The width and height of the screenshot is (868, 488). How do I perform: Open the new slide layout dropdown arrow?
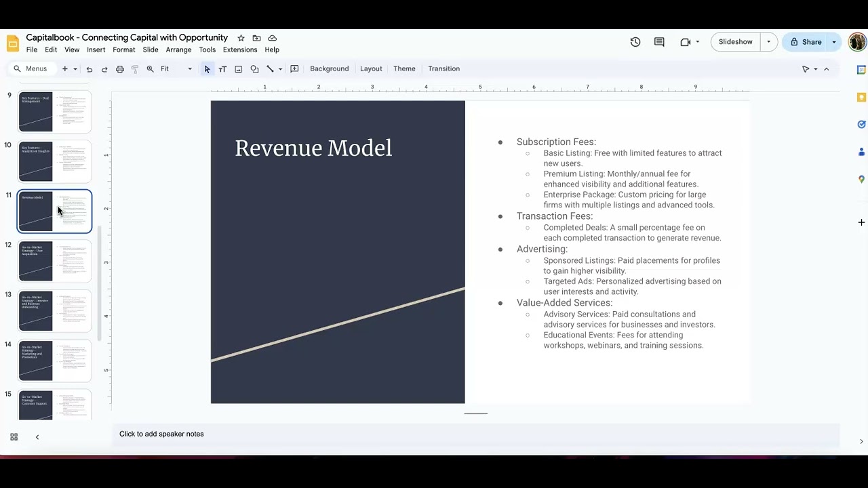[75, 69]
